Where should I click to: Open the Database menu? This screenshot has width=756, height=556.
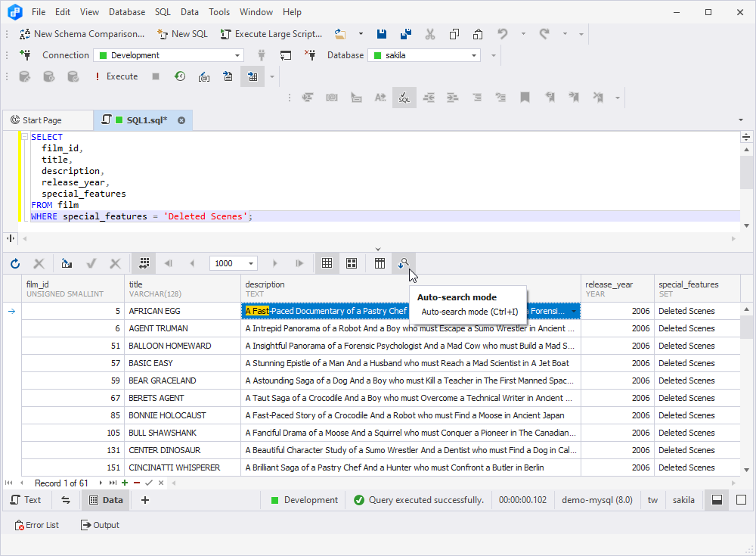pyautogui.click(x=127, y=12)
